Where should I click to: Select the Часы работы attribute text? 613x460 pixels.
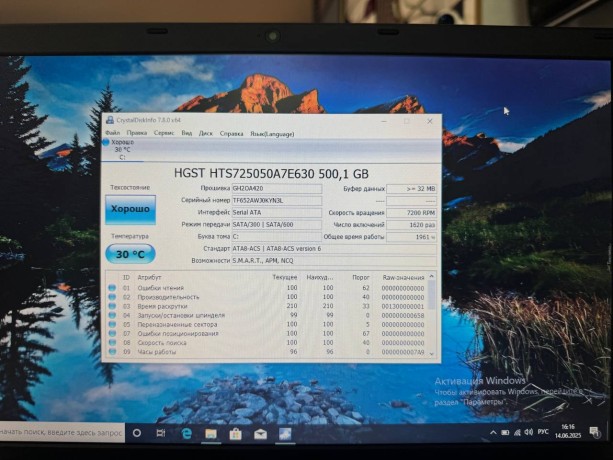(x=156, y=352)
